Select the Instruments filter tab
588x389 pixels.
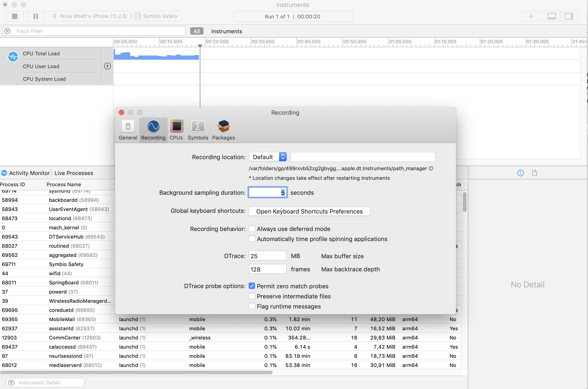(226, 31)
